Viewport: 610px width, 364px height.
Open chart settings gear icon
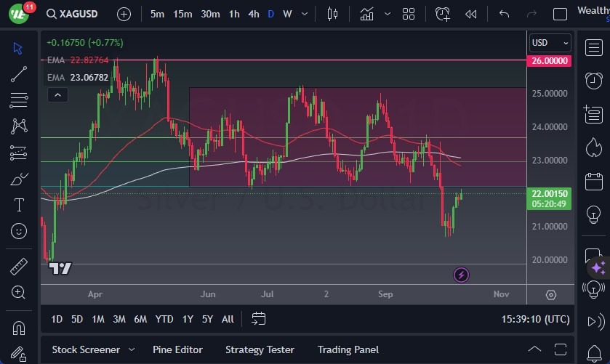click(551, 295)
